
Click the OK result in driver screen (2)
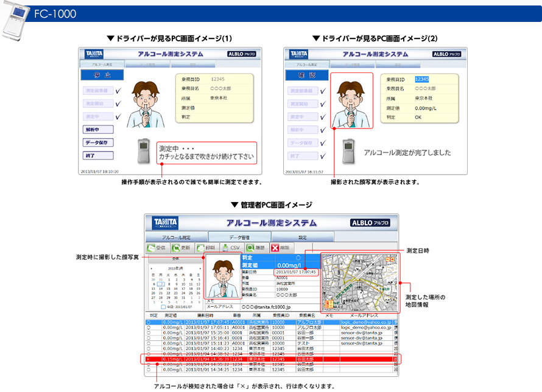click(418, 117)
